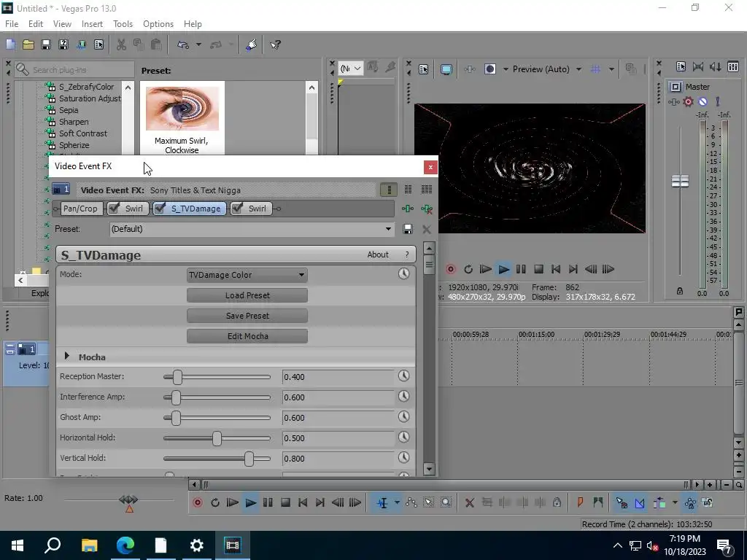Click the Horizontal Hold slider handle

(x=217, y=438)
